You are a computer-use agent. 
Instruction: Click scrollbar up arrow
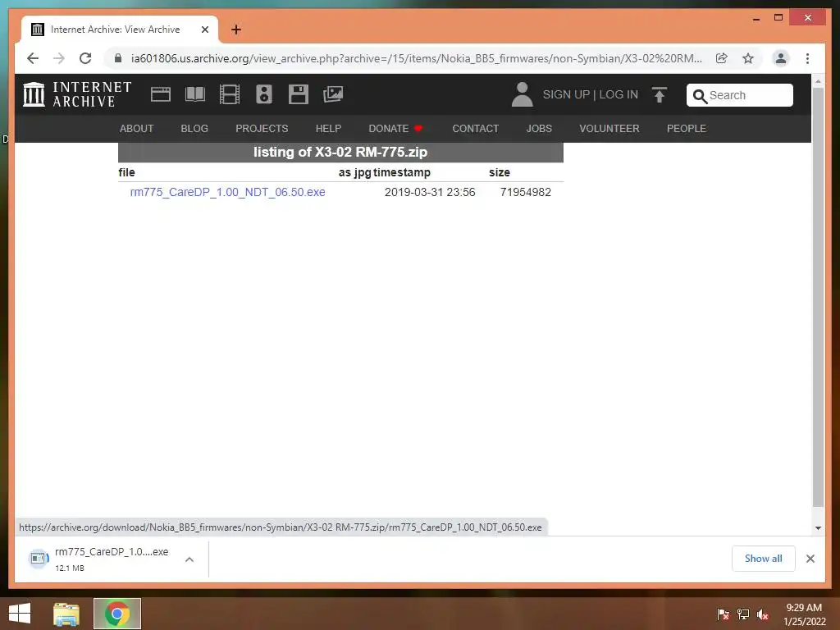[x=818, y=81]
